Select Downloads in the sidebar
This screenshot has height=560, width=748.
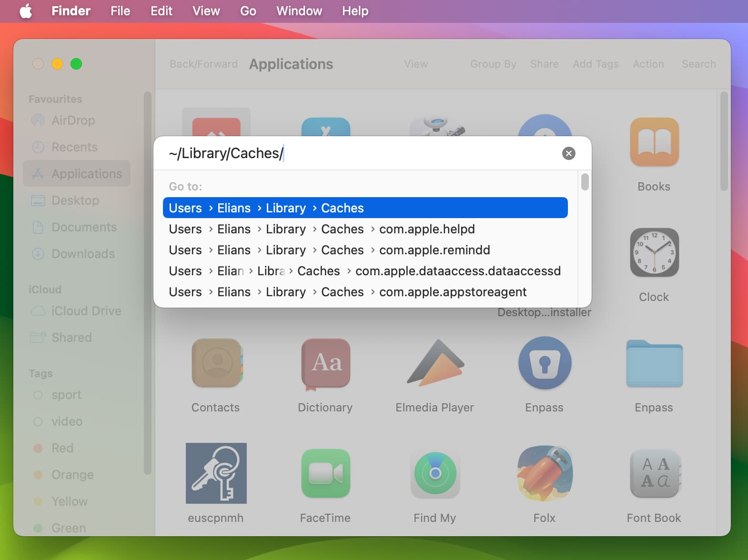(x=77, y=254)
